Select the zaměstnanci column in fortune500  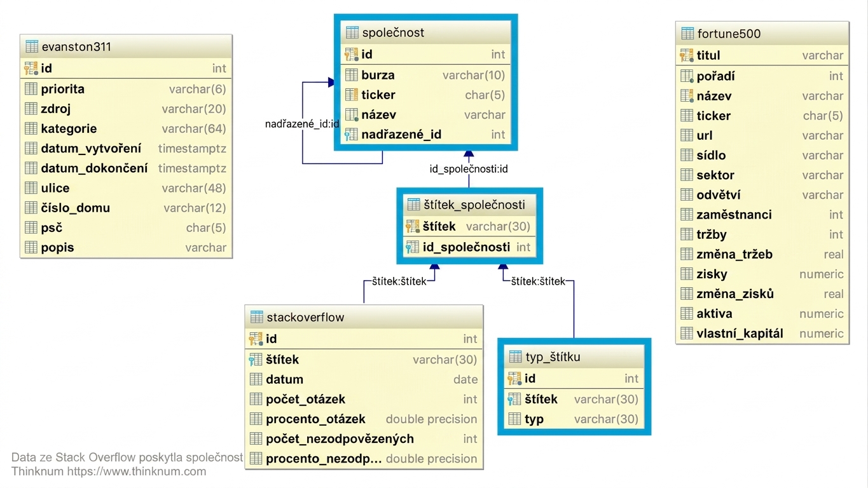[762, 215]
